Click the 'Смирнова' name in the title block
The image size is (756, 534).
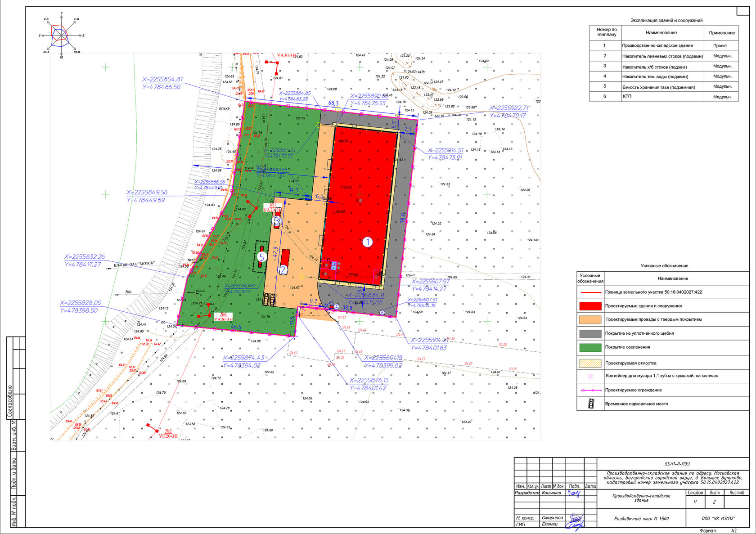click(552, 518)
